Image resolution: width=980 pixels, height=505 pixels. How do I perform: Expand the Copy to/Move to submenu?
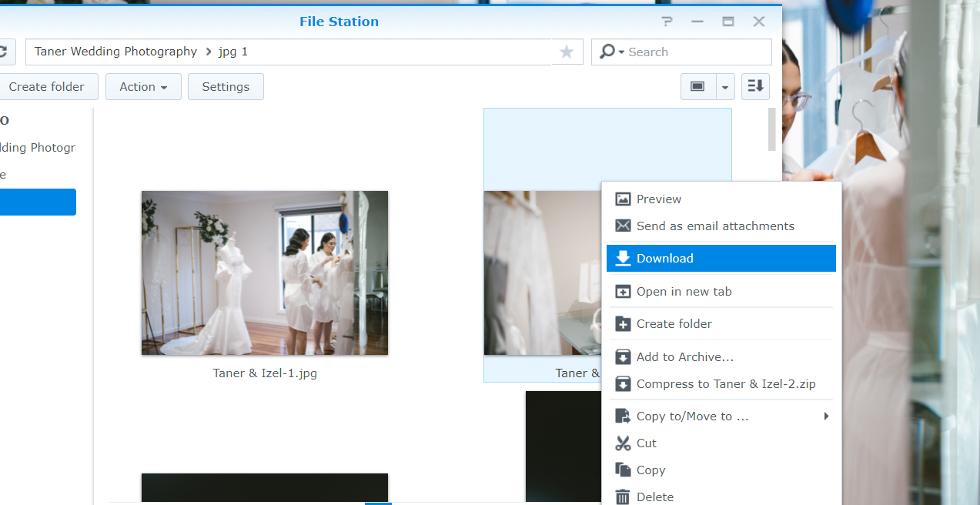pos(826,416)
